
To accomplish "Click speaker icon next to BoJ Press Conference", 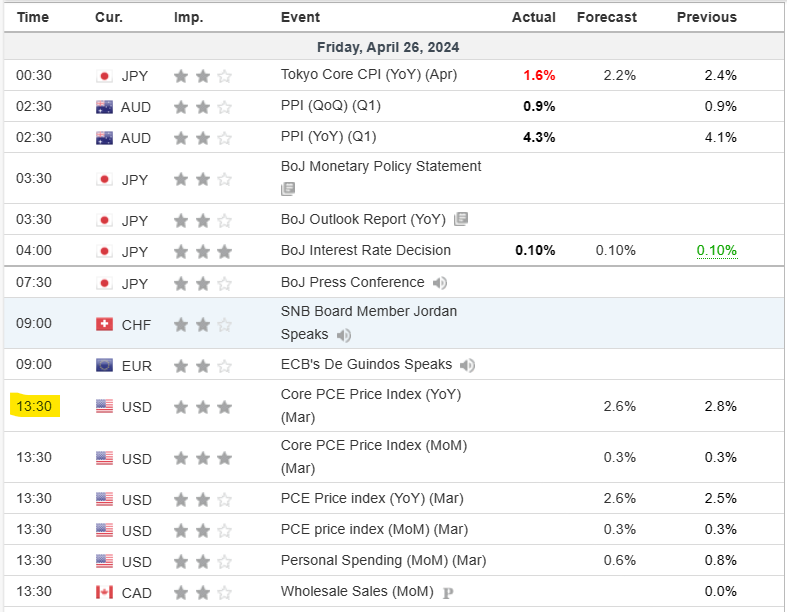I will click(x=440, y=283).
